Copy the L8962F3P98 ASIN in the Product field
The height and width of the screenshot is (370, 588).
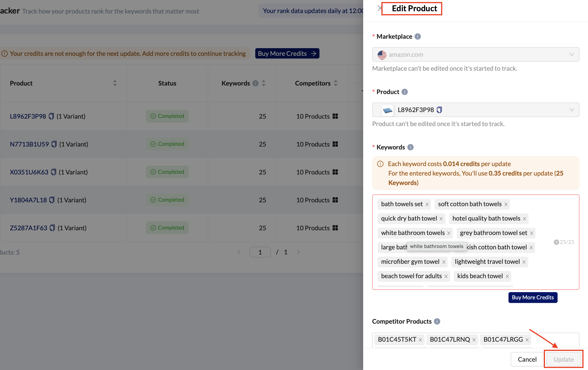click(x=439, y=110)
